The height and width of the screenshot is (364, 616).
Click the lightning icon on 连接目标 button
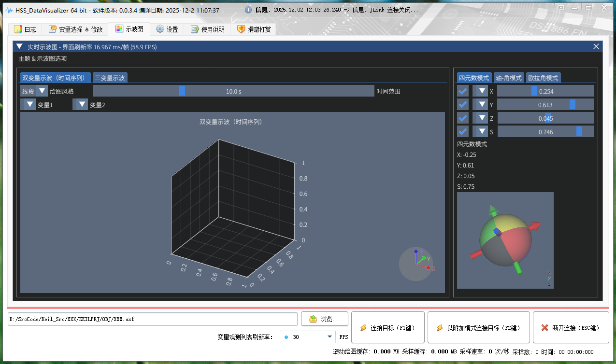[363, 327]
